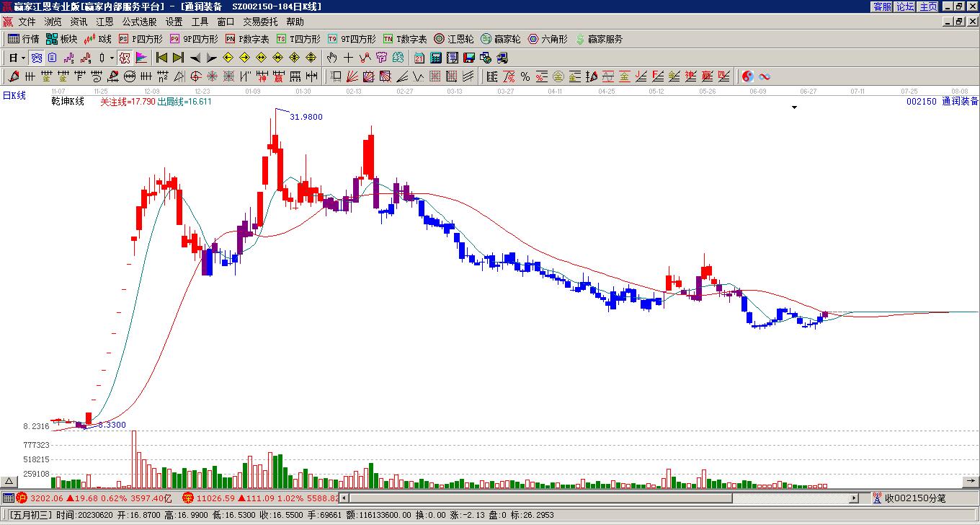Image resolution: width=980 pixels, height=525 pixels.
Task: Click the small black triangle above chart
Action: [795, 107]
